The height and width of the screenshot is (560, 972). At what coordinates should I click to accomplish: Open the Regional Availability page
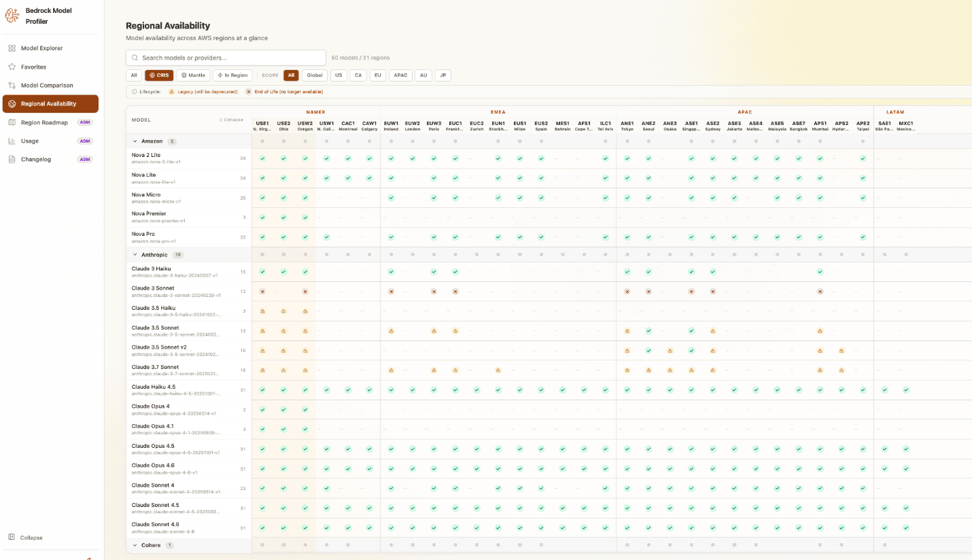tap(51, 104)
